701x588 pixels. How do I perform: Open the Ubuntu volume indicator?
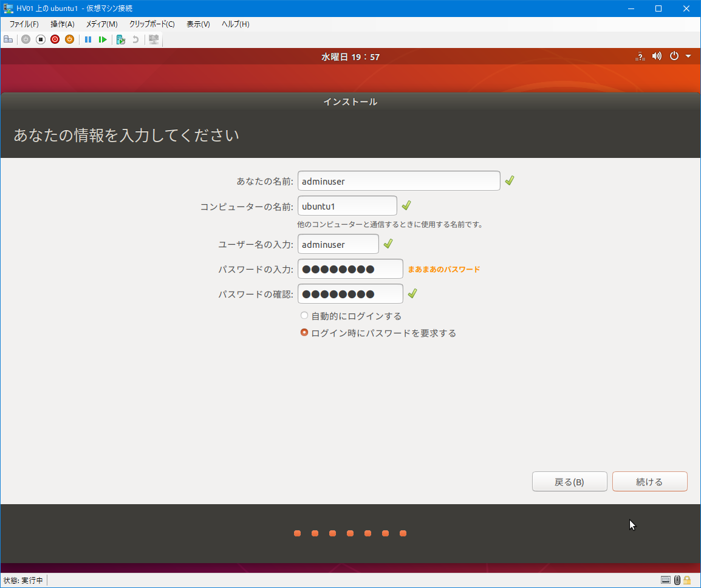(657, 56)
